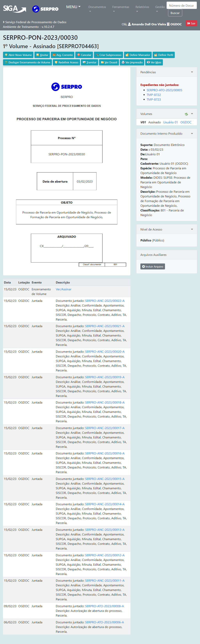This screenshot has height=644, width=200.
Task: Open joined document SERPRO-ANC-2023/00013-A
Action: click(104, 530)
